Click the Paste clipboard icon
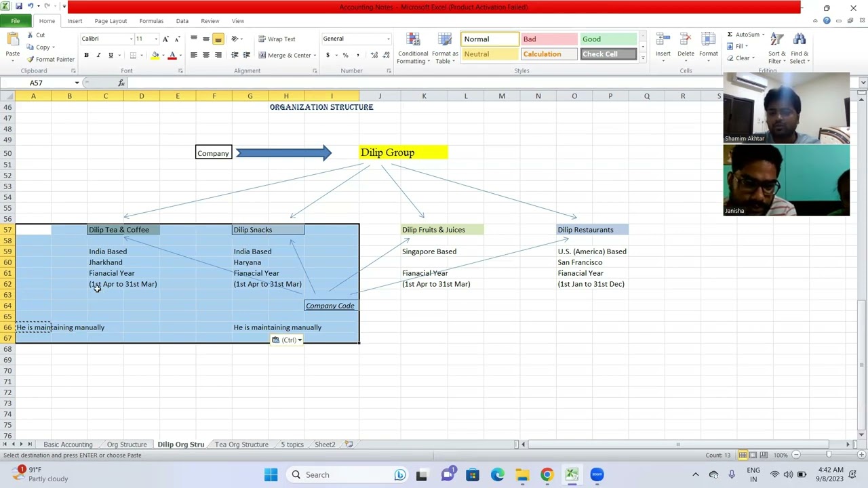This screenshot has height=488, width=868. pyautogui.click(x=12, y=39)
